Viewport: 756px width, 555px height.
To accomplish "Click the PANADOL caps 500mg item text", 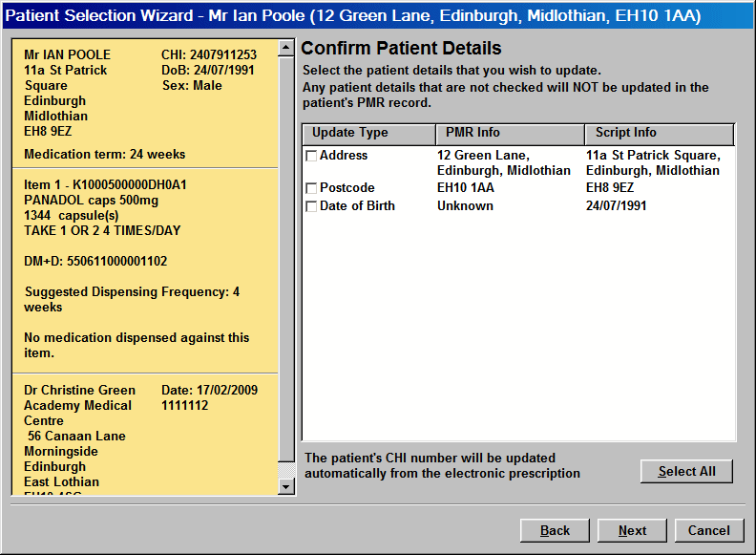I will click(x=91, y=200).
